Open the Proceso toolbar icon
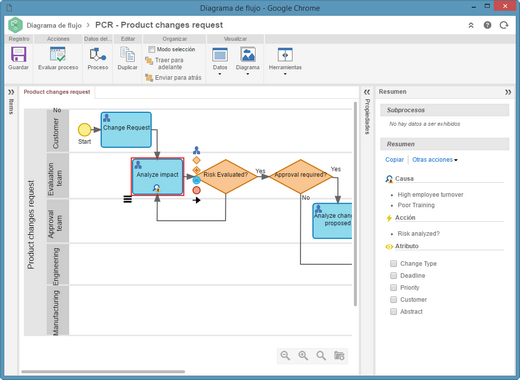The height and width of the screenshot is (380, 520). pos(98,54)
